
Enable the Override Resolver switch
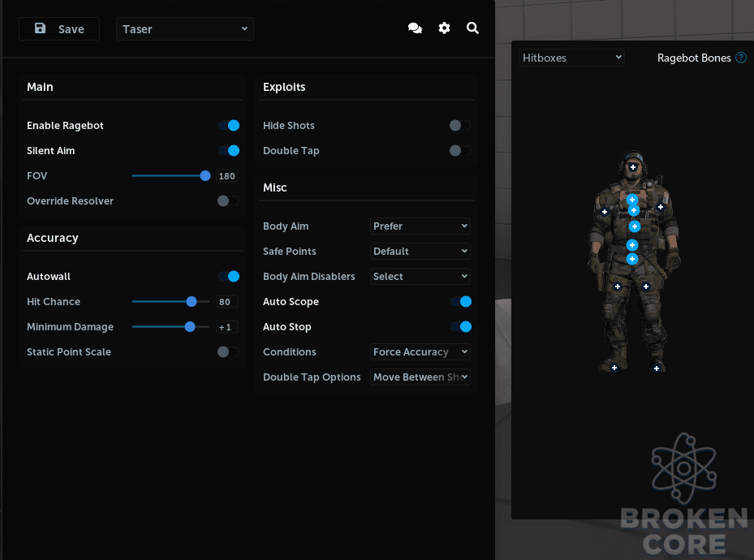(x=228, y=201)
